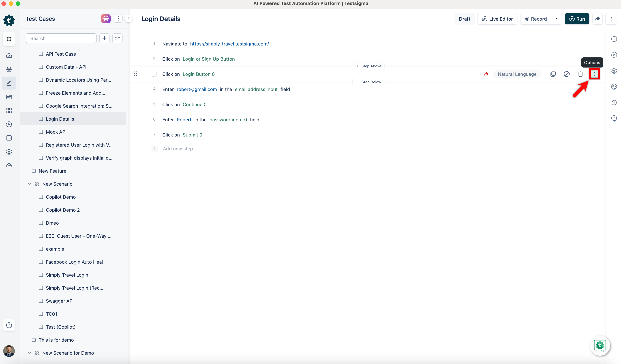Collapse the New Feature folder
The height and width of the screenshot is (364, 621).
point(26,171)
